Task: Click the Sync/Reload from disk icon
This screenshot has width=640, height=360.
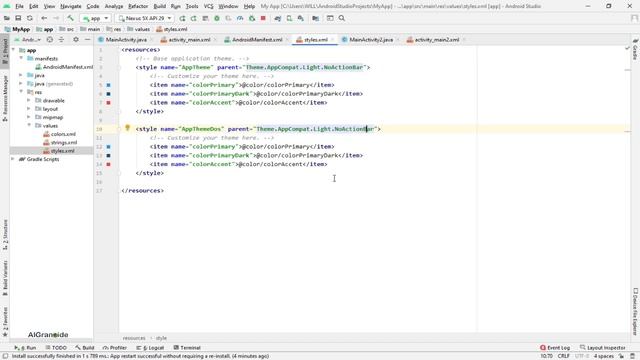Action: point(30,18)
